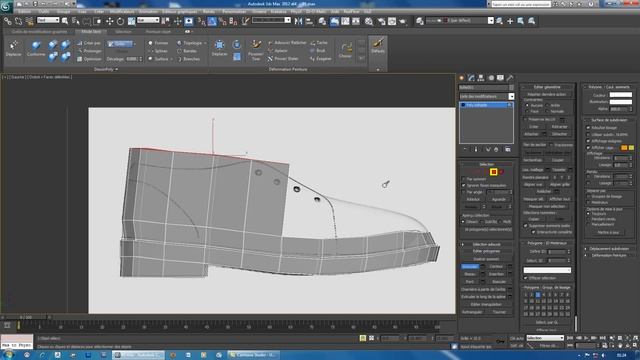The height and width of the screenshot is (360, 640).
Task: Switch to ribbon Sélection tab
Action: [x=123, y=31]
